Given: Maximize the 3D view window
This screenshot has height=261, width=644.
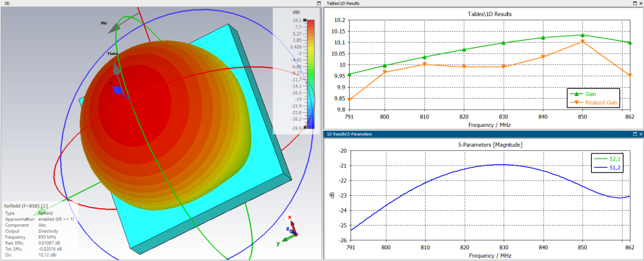Looking at the screenshot, I should tap(319, 3).
